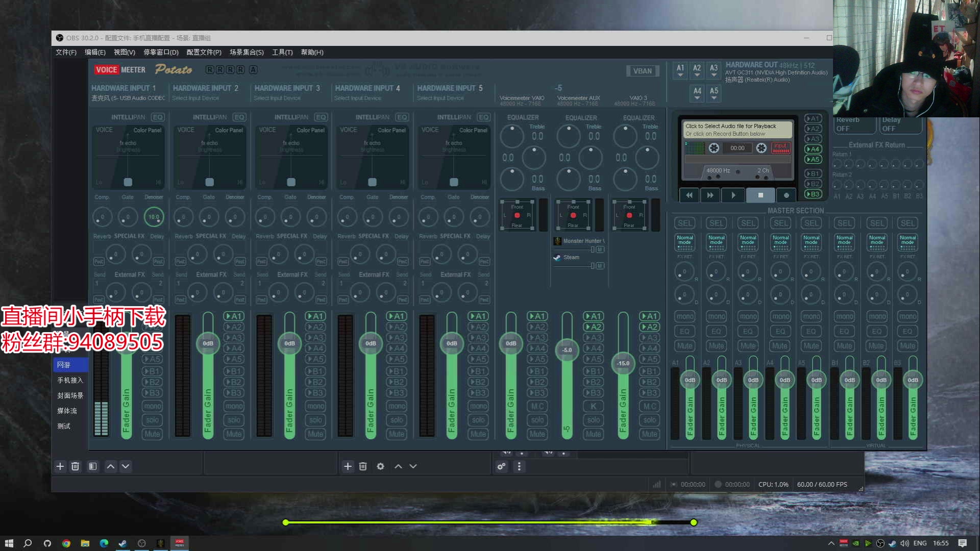
Task: Select input device for Hardware Input 5
Action: [440, 98]
